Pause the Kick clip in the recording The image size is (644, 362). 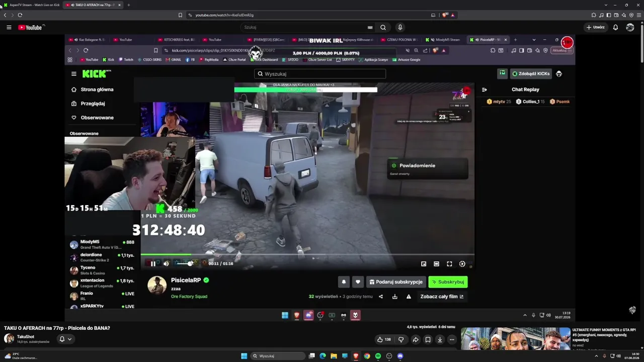pos(153,263)
